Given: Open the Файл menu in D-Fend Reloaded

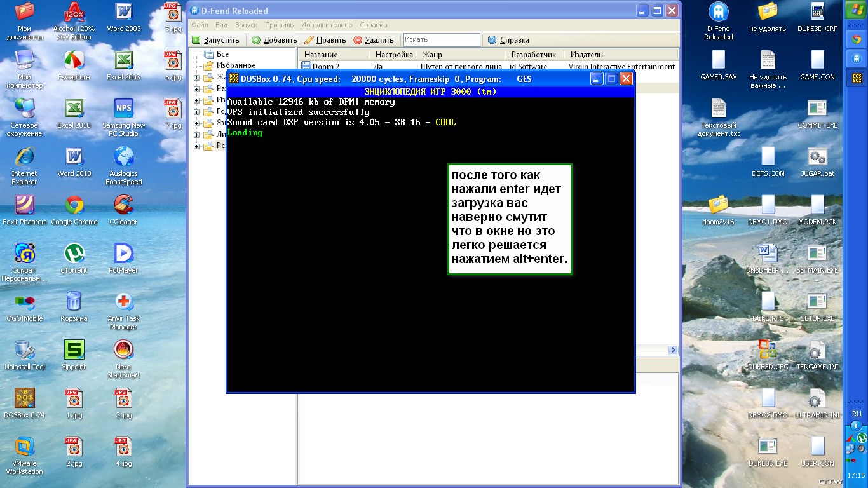Looking at the screenshot, I should (200, 25).
